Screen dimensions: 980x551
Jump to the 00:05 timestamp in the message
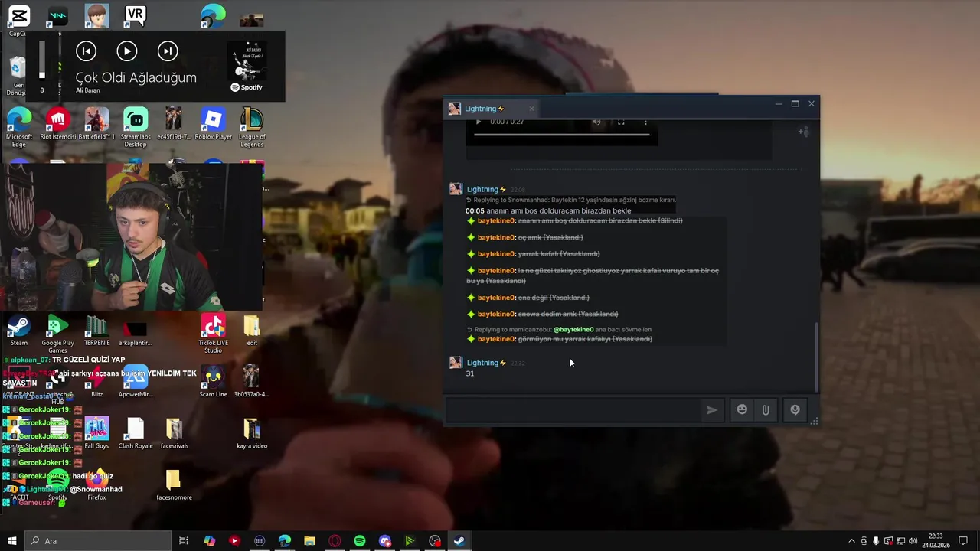475,210
